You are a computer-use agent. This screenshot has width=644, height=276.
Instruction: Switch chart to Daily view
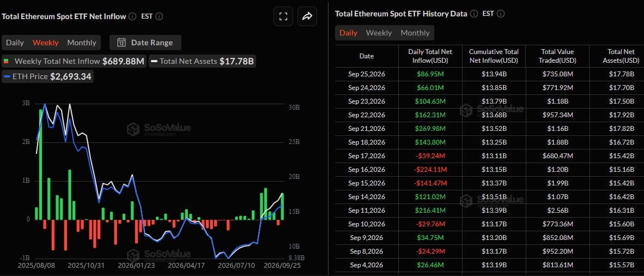[x=15, y=43]
